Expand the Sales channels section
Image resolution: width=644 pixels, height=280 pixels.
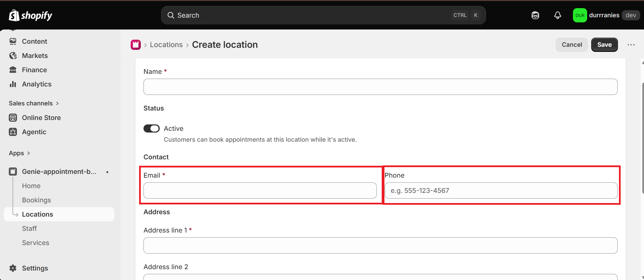pyautogui.click(x=34, y=103)
